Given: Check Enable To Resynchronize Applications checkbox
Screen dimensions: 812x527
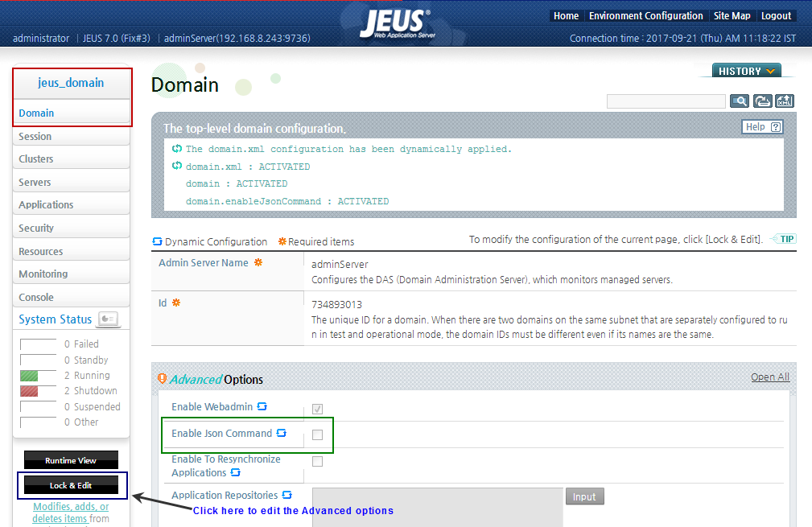Looking at the screenshot, I should point(317,461).
